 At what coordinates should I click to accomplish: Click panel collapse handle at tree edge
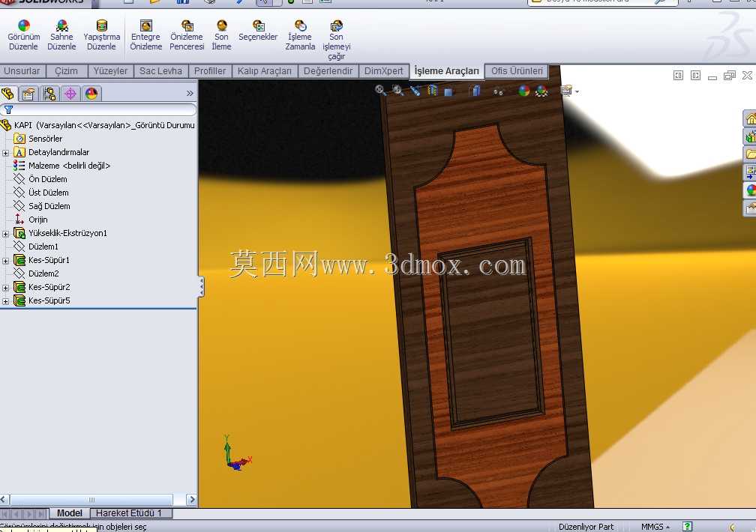coord(202,287)
